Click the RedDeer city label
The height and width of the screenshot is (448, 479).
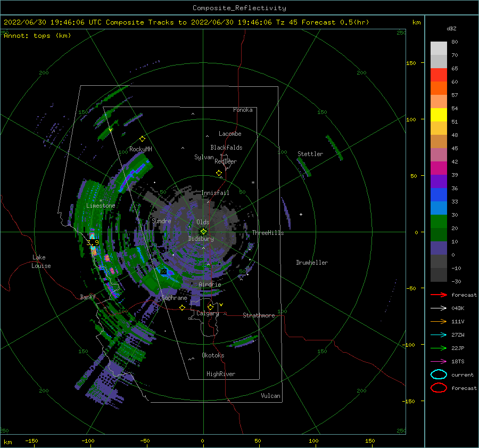pyautogui.click(x=226, y=161)
